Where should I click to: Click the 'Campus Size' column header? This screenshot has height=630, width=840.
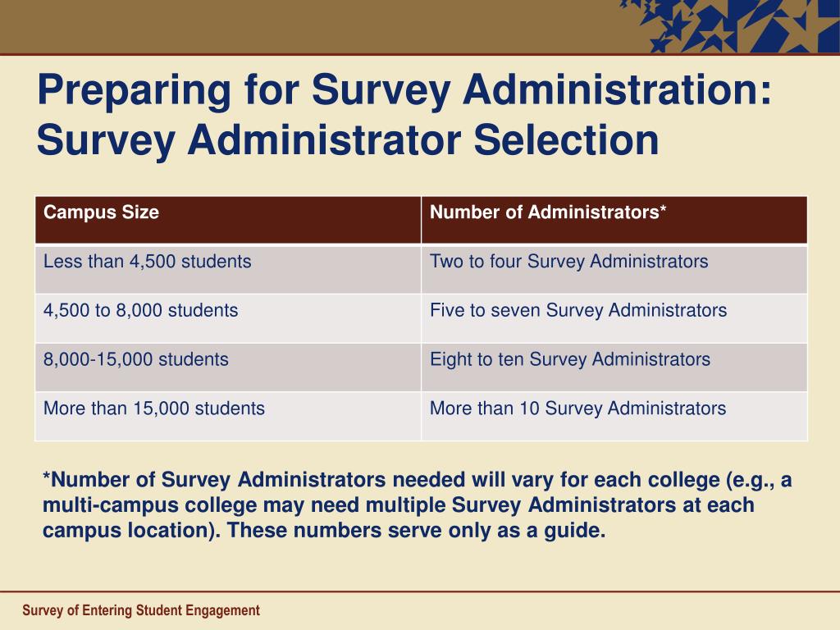point(228,220)
